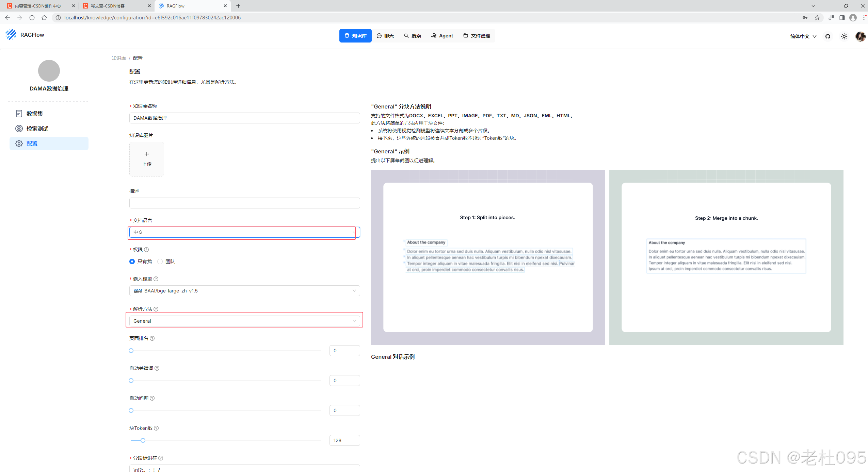
Task: Open 检索测试 in the sidebar
Action: pyautogui.click(x=37, y=129)
